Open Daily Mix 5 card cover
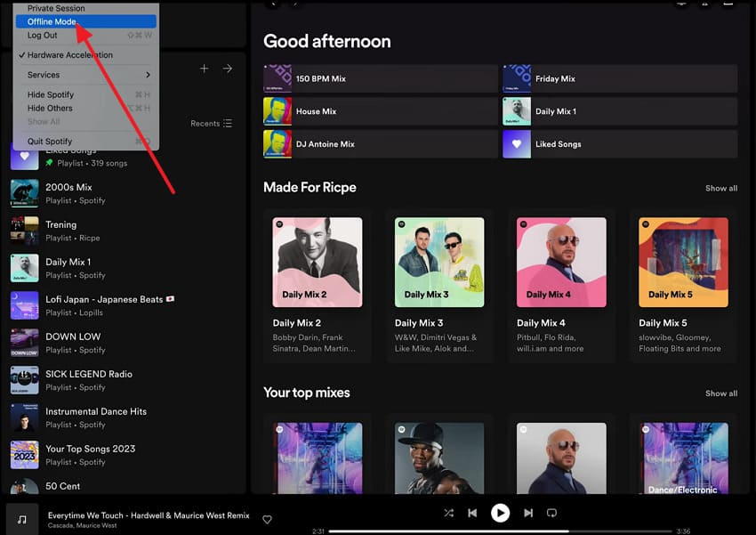 (683, 262)
